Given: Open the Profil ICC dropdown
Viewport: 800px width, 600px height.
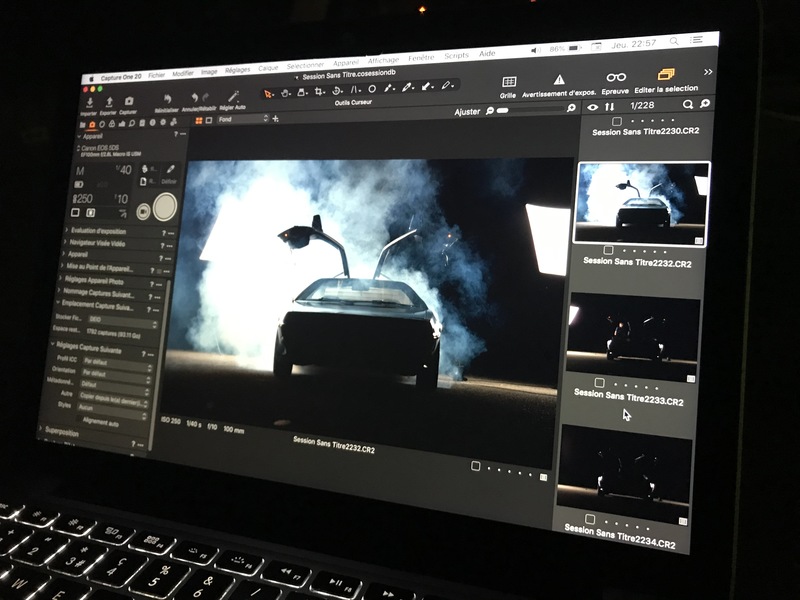Looking at the screenshot, I should click(x=117, y=363).
